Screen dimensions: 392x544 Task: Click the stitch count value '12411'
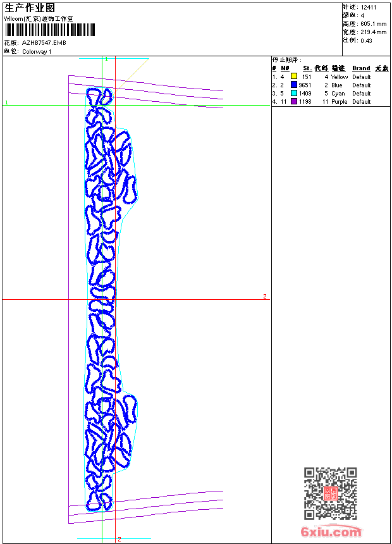(x=369, y=8)
